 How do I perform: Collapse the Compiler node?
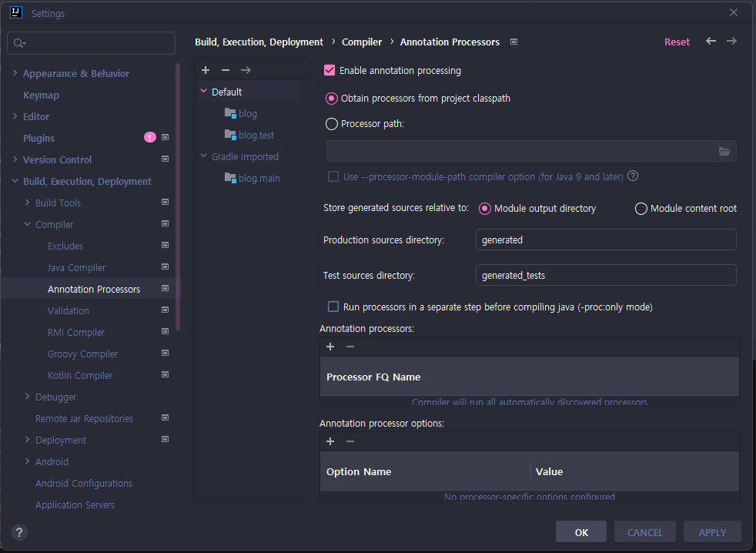click(28, 224)
